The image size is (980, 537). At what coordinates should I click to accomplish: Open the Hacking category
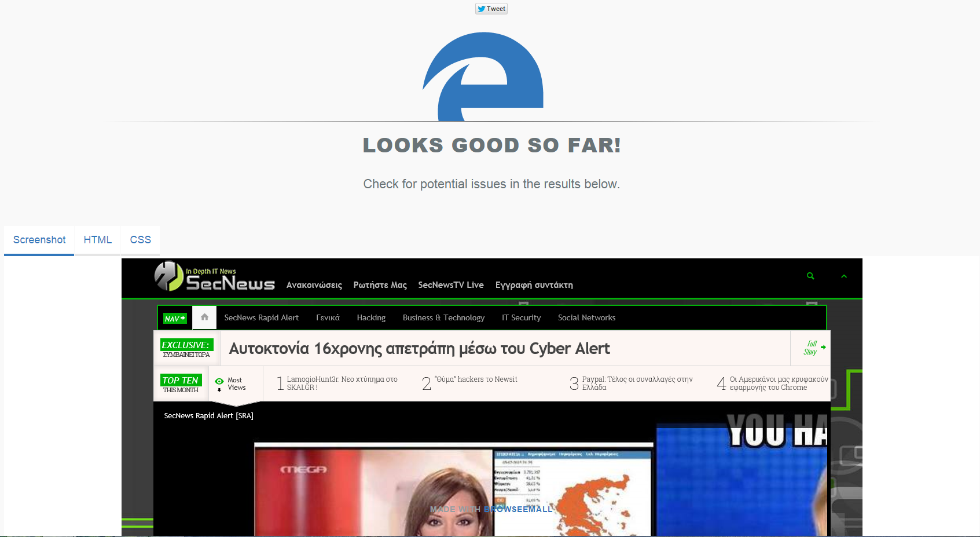(371, 318)
